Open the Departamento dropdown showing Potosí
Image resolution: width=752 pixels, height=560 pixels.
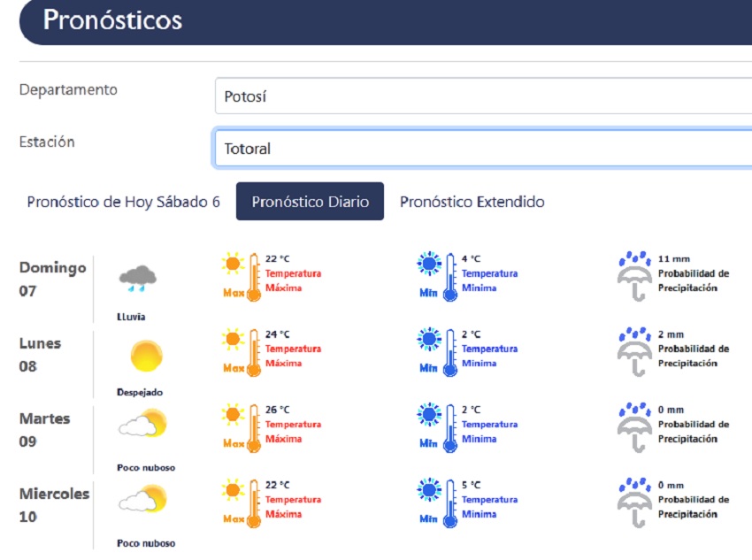pyautogui.click(x=482, y=96)
